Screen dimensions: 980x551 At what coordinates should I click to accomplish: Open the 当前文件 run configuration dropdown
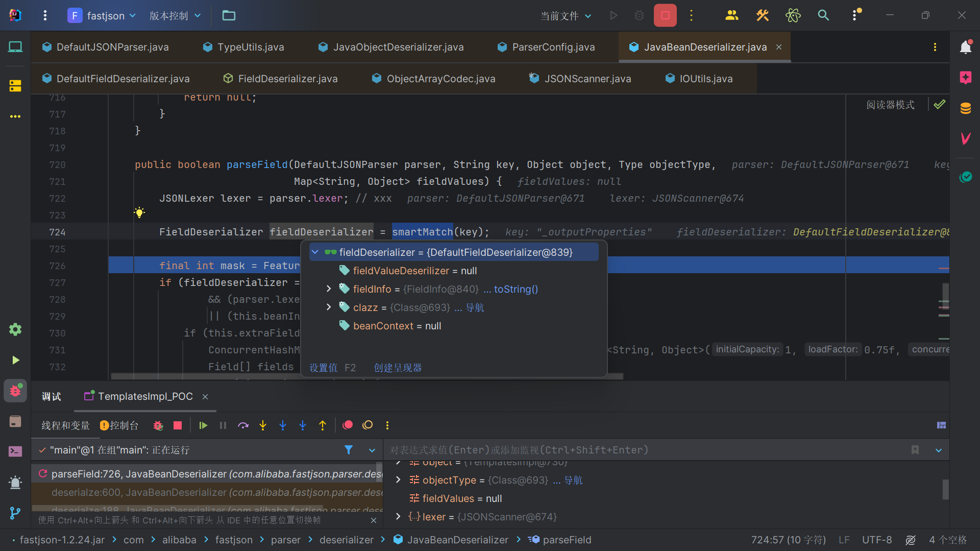coord(566,16)
